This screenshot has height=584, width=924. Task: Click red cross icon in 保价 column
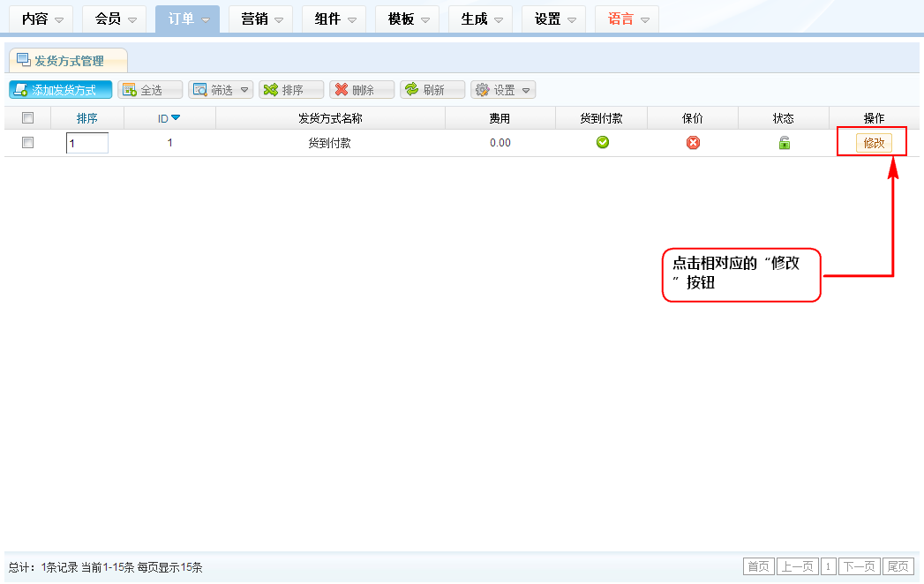click(693, 143)
